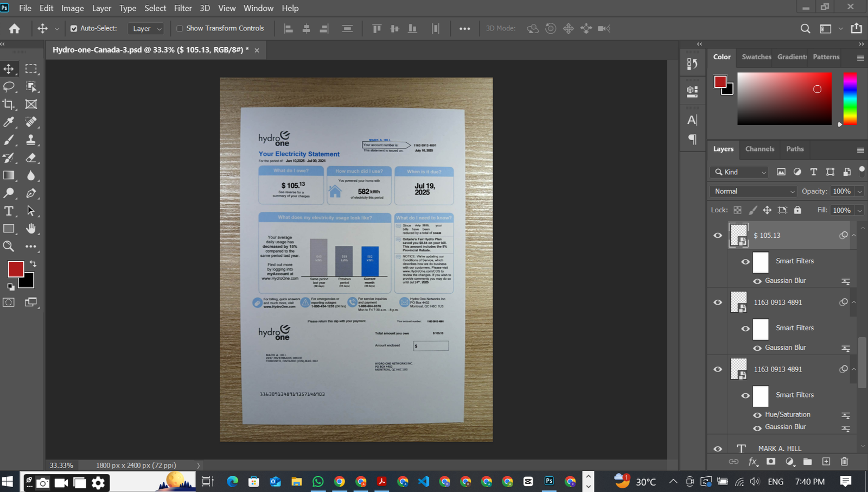Close the Hydro-one-Canada-3.psd document tab
The height and width of the screenshot is (492, 868).
257,51
